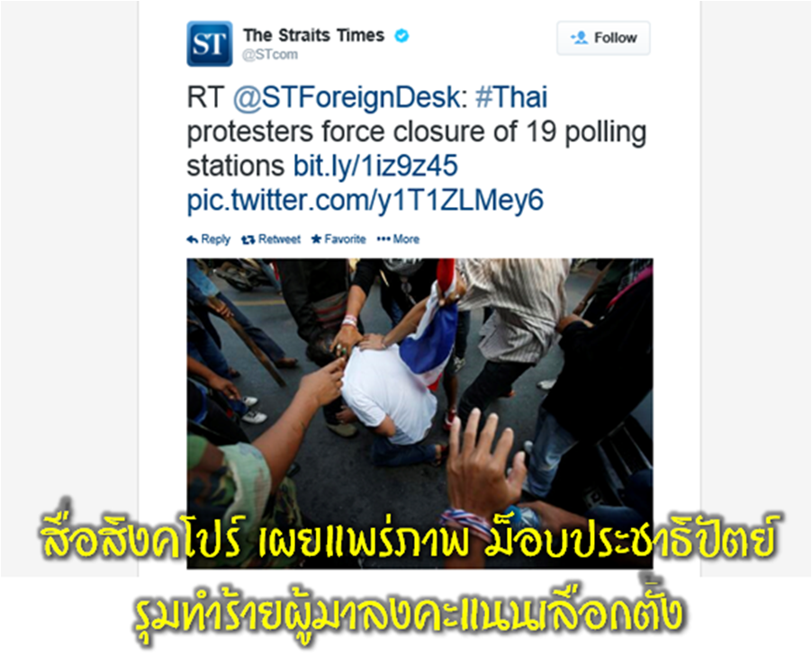Click the Reply text label
The width and height of the screenshot is (812, 665).
pos(215,239)
